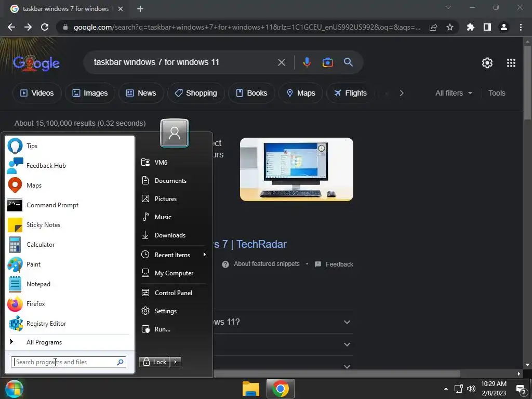532x399 pixels.
Task: Open Chrome profile icon
Action: click(x=504, y=27)
